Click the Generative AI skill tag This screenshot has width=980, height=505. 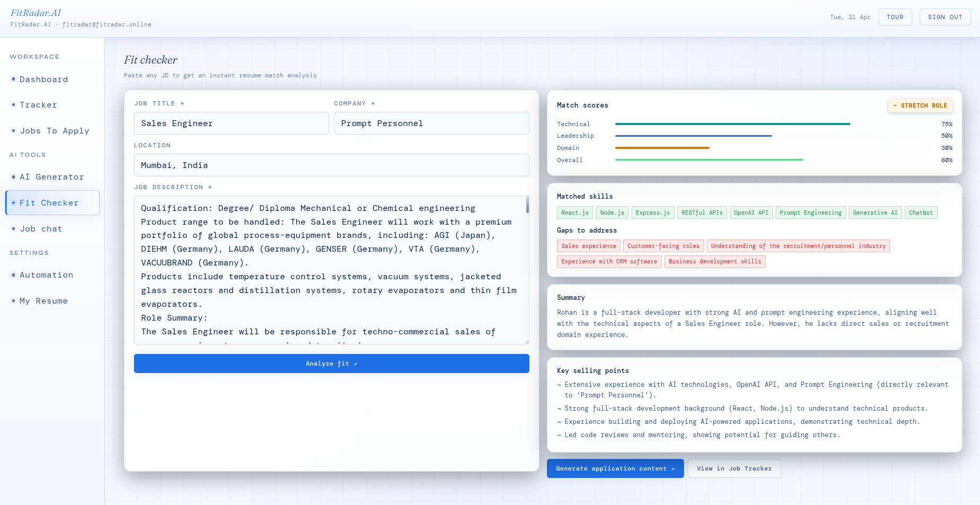875,212
